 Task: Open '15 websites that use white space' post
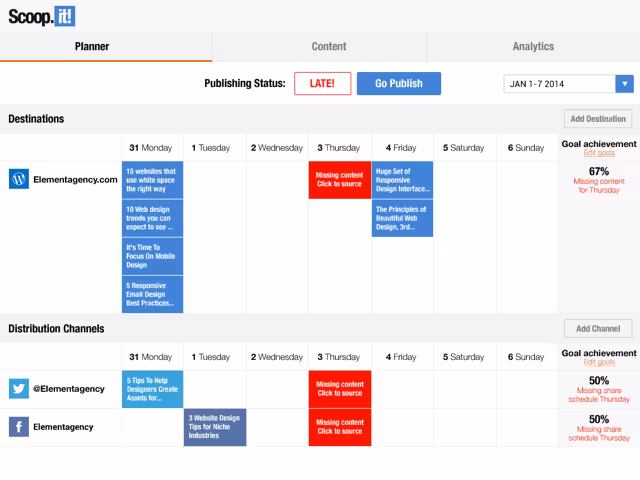click(x=152, y=180)
